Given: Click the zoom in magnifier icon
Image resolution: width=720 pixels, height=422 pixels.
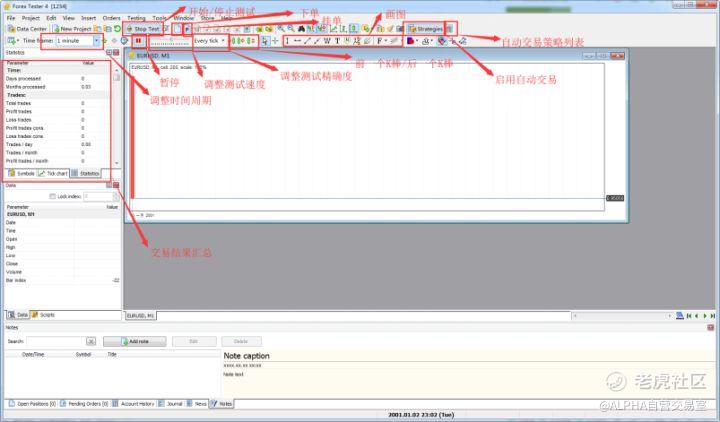Looking at the screenshot, I should (281, 29).
